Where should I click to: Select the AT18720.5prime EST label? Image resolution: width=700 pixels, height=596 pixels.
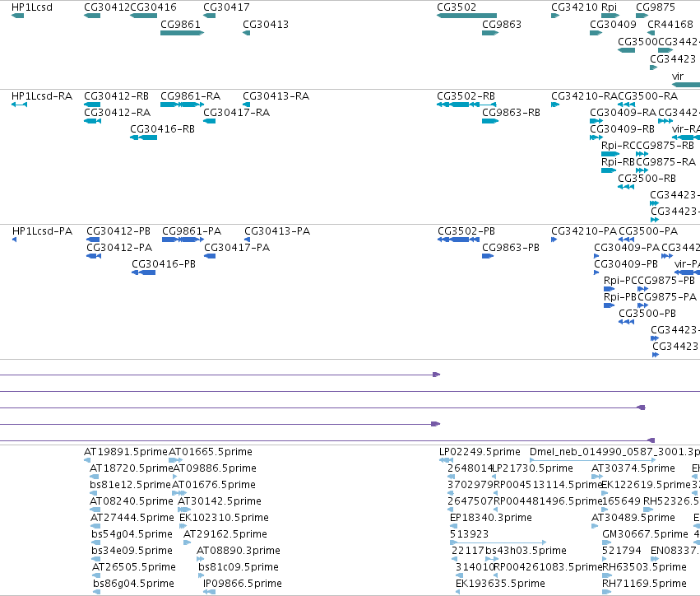tap(132, 468)
